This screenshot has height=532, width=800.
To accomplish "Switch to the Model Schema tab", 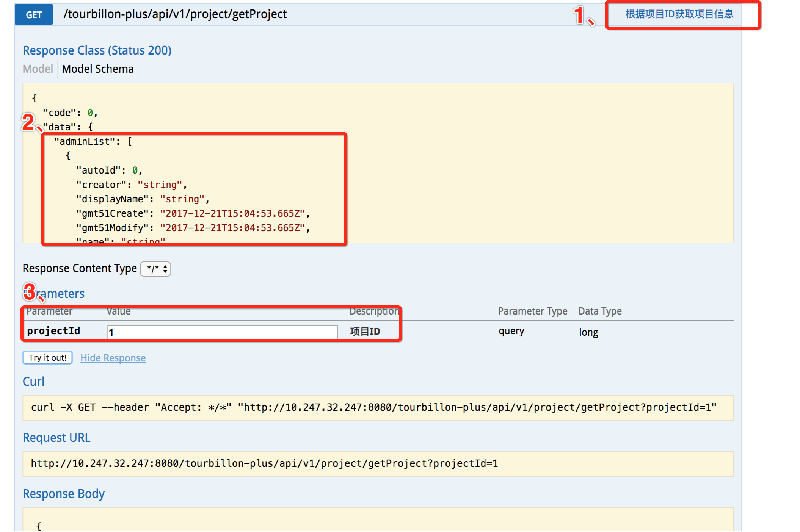I will (98, 69).
